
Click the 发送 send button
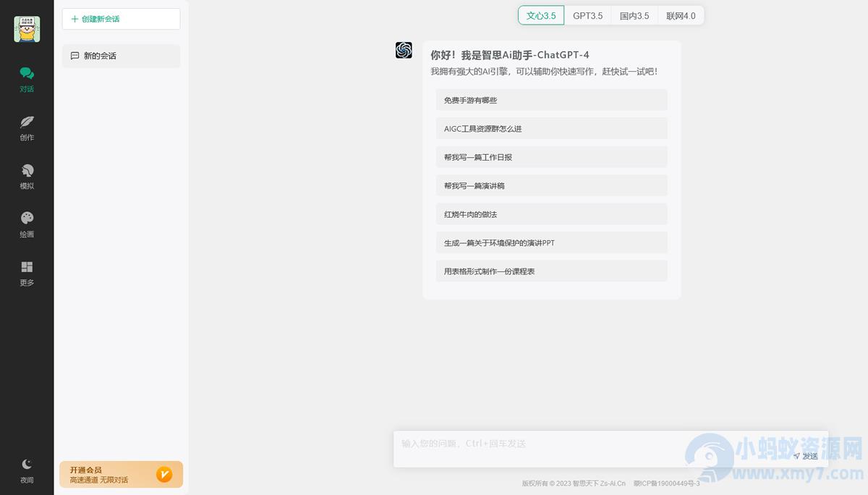[805, 456]
